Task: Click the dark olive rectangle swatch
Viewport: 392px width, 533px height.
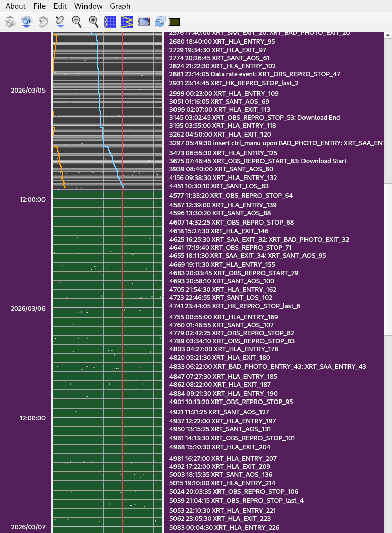Action: (175, 22)
